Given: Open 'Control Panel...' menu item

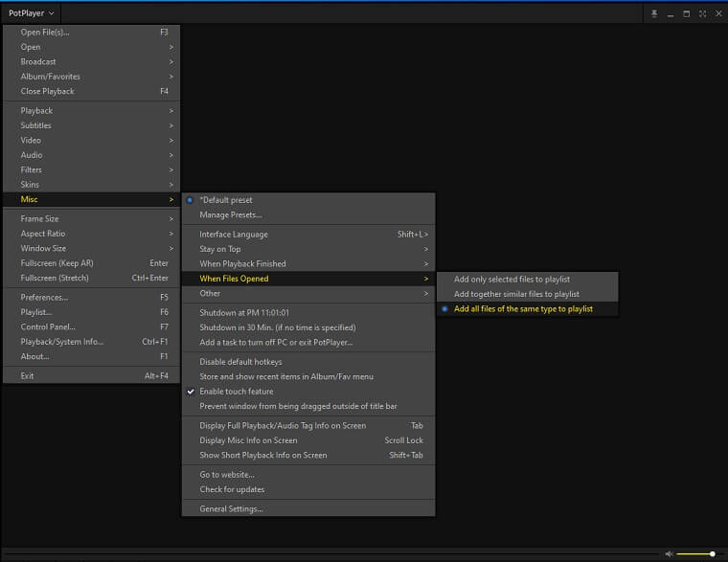Looking at the screenshot, I should tap(91, 327).
